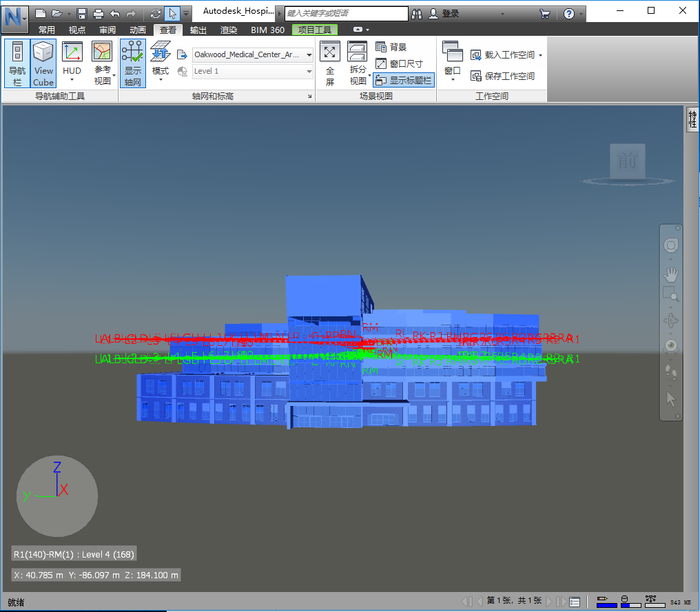This screenshot has width=700, height=612.
Task: Click the next sheet arrow
Action: pos(550,601)
